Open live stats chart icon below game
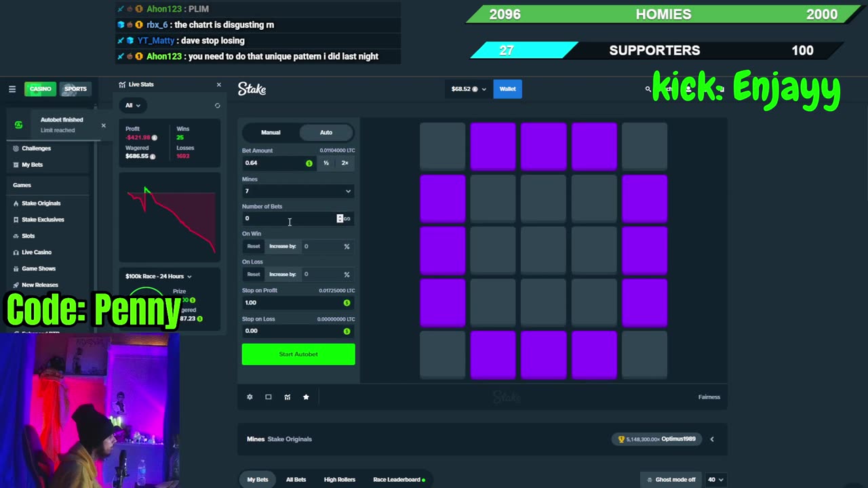Viewport: 868px width, 488px height. tap(288, 397)
